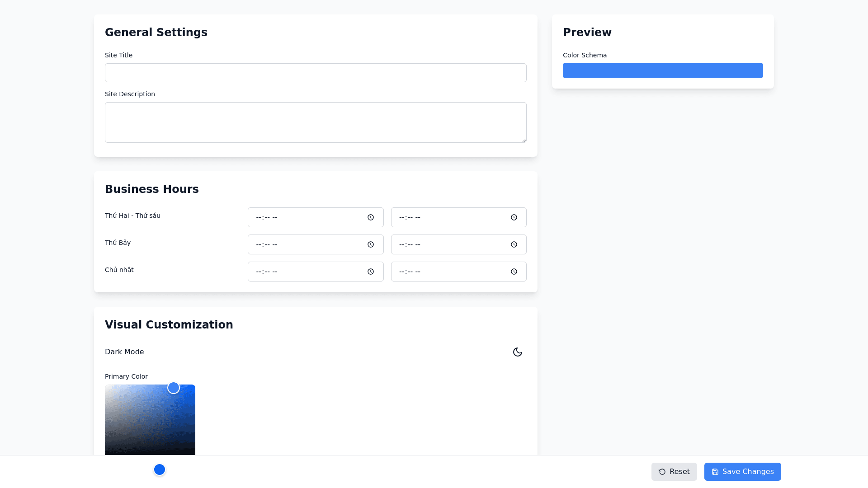Viewport: 868px width, 488px height.
Task: Click clock icon in Chủ nhật opening time
Action: click(x=371, y=272)
